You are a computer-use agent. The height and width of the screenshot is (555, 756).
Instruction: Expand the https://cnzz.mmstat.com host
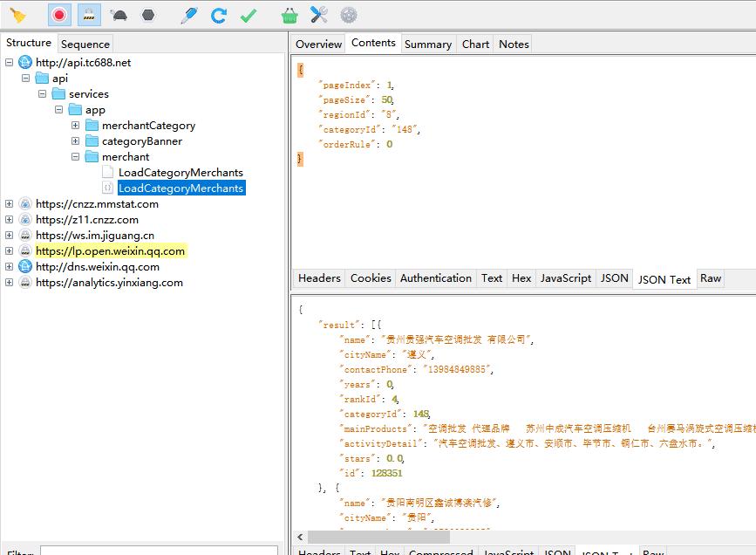pyautogui.click(x=10, y=204)
